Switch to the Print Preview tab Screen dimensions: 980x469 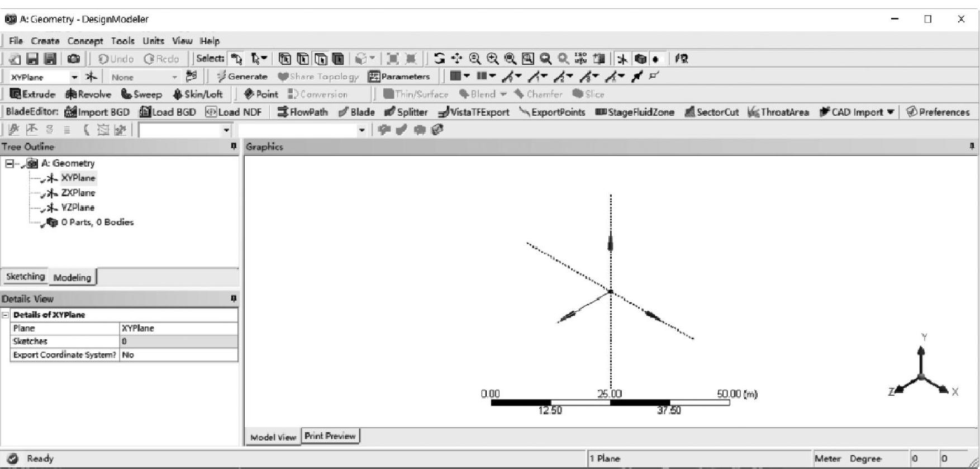[330, 436]
